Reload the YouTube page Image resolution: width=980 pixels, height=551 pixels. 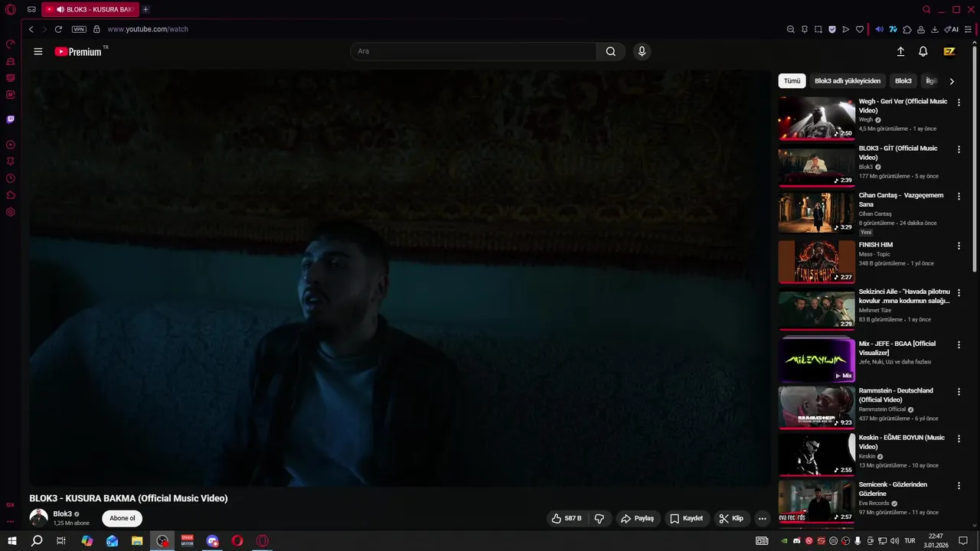click(x=58, y=29)
